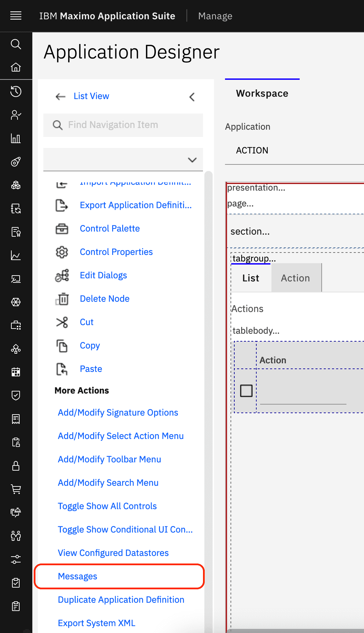Viewport: 364px width, 633px height.
Task: Open Add/Modify Select Action Menu
Action: 121,436
